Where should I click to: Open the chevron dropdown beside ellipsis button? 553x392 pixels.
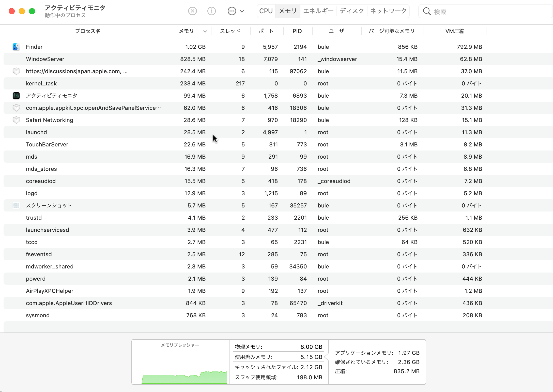click(x=242, y=11)
